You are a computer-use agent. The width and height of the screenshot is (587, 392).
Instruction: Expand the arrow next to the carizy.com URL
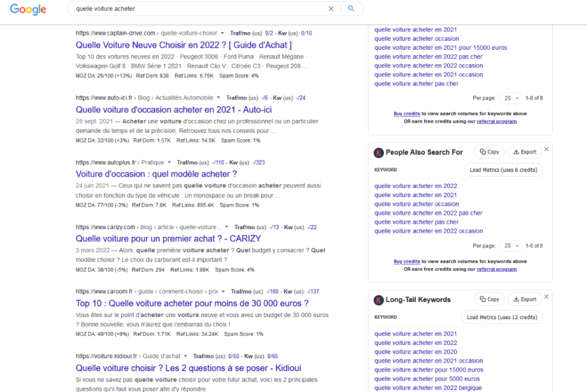point(226,227)
